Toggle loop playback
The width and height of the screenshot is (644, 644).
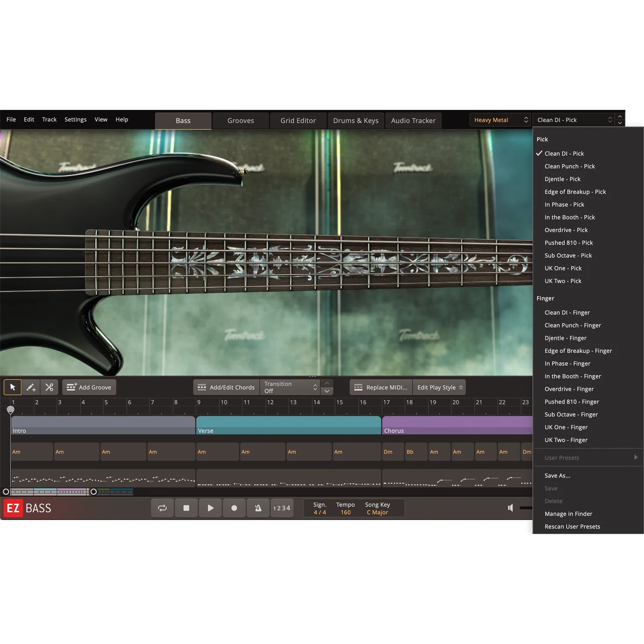point(162,508)
